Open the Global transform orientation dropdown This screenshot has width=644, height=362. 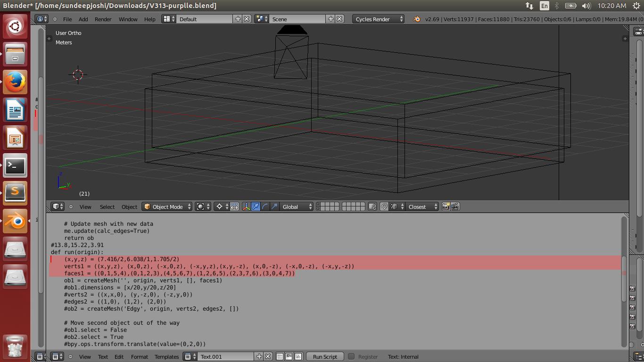coord(295,206)
